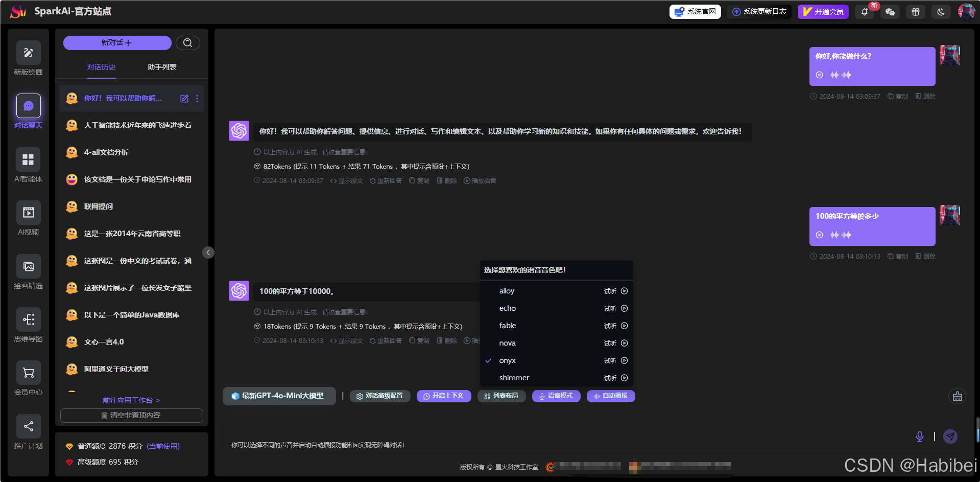Switch to 助手列表 tab
Image resolution: width=980 pixels, height=482 pixels.
pos(162,67)
